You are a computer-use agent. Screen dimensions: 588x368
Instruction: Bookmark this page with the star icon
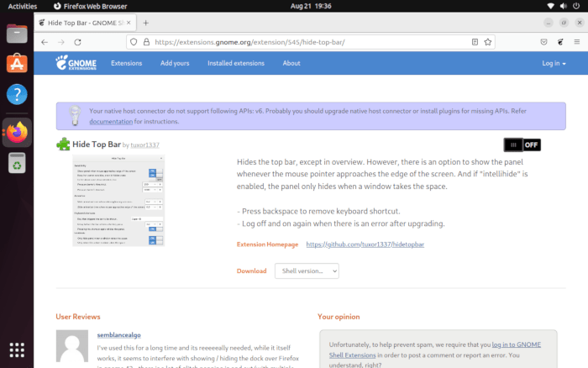[487, 42]
